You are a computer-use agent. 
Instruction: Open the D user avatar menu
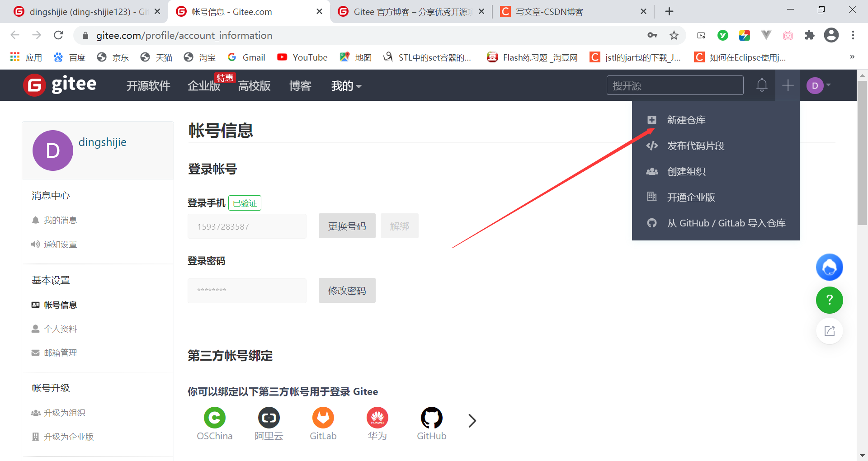[818, 85]
